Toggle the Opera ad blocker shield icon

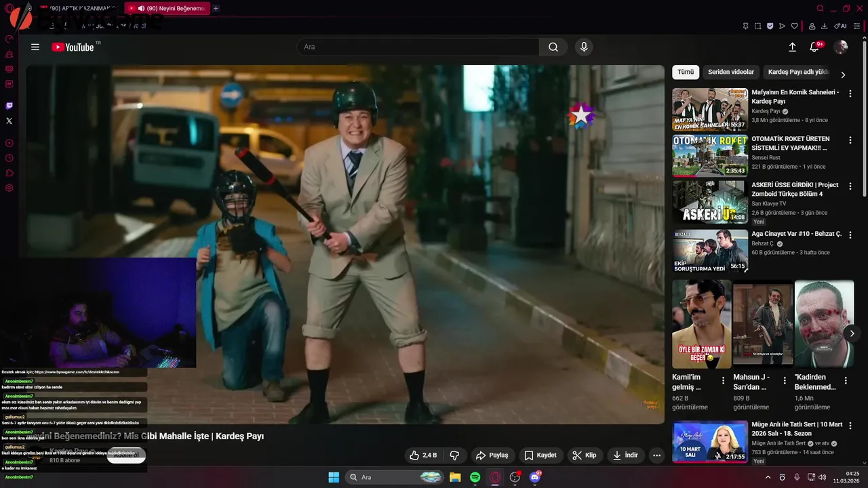pyautogui.click(x=770, y=26)
